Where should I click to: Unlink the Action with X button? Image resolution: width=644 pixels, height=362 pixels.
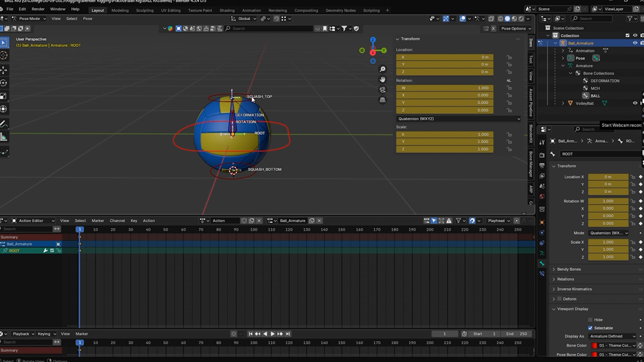[259, 221]
